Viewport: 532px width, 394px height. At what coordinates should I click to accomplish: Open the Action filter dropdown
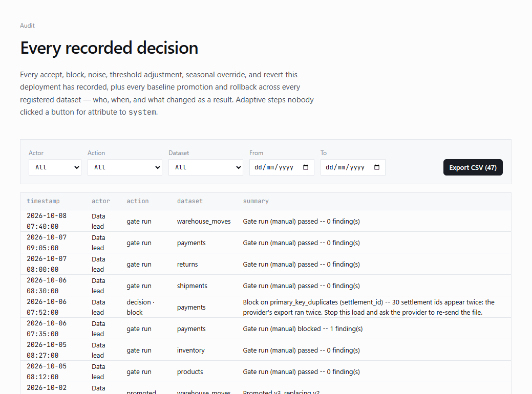click(125, 167)
